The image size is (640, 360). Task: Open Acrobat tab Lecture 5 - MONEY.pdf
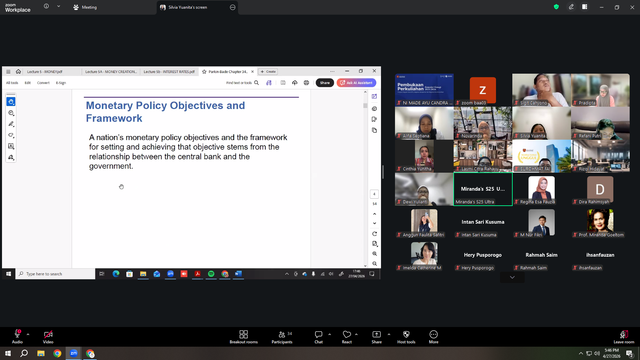click(45, 71)
